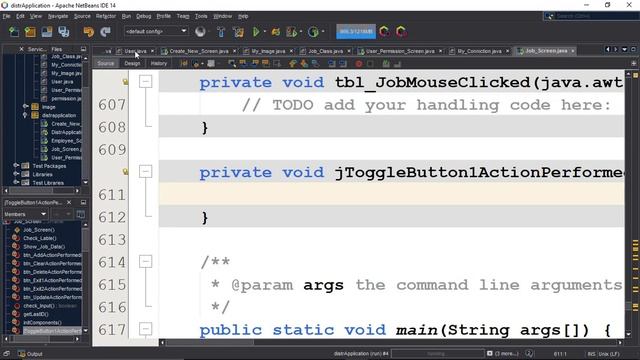Click the Build Project hammer icon

pyautogui.click(x=221, y=31)
